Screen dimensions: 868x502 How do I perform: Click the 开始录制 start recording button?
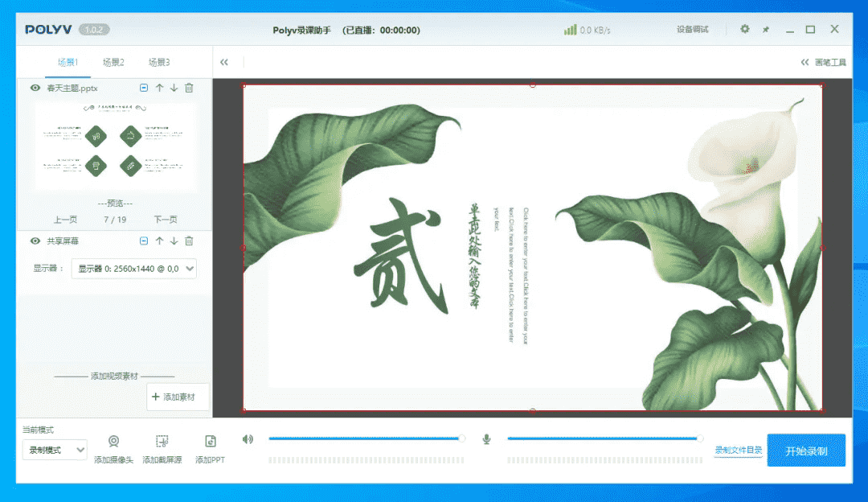806,451
